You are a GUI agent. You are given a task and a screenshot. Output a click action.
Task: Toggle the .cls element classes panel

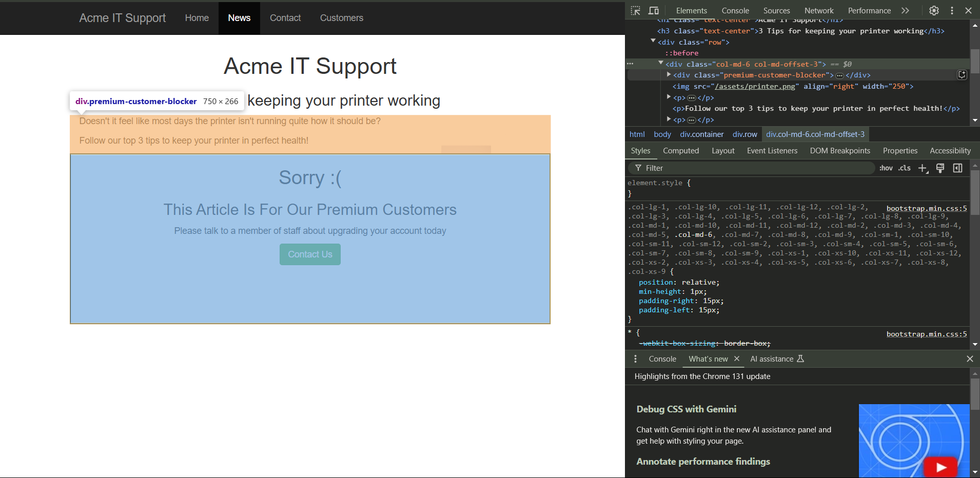click(904, 168)
